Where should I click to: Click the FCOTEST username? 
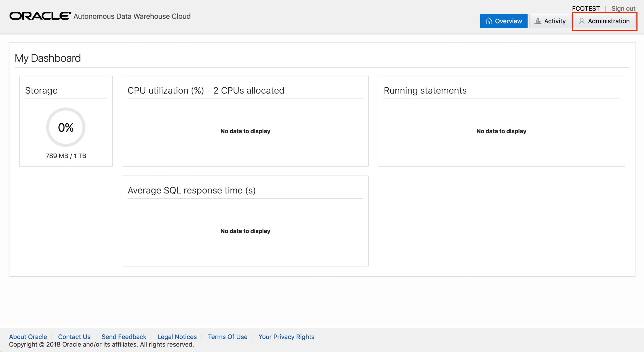586,9
